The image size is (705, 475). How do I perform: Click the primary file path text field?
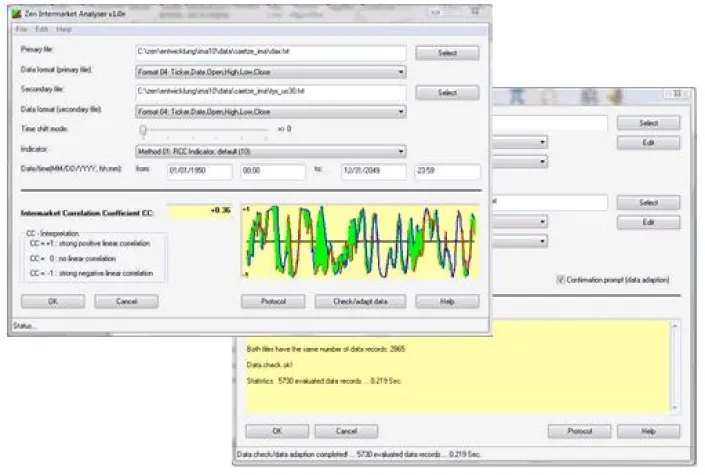[270, 53]
